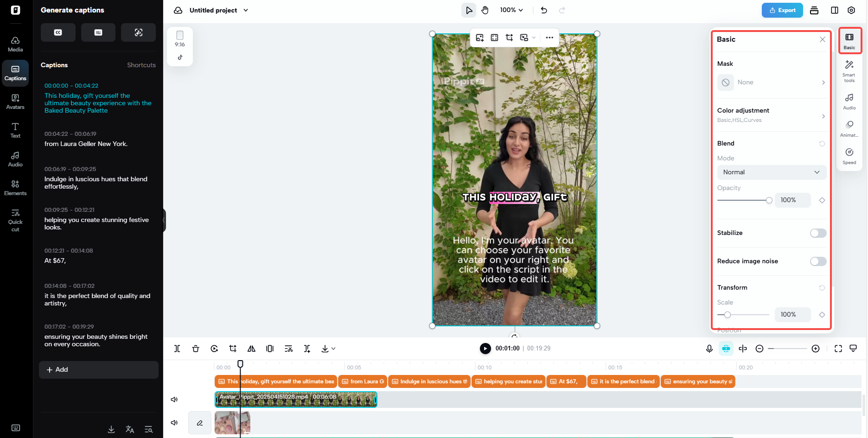This screenshot has height=438, width=868.
Task: Open the Animation tab in right sidebar
Action: point(849,129)
